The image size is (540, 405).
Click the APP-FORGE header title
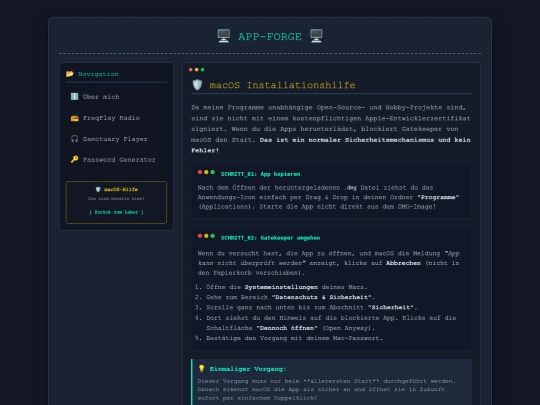[270, 37]
